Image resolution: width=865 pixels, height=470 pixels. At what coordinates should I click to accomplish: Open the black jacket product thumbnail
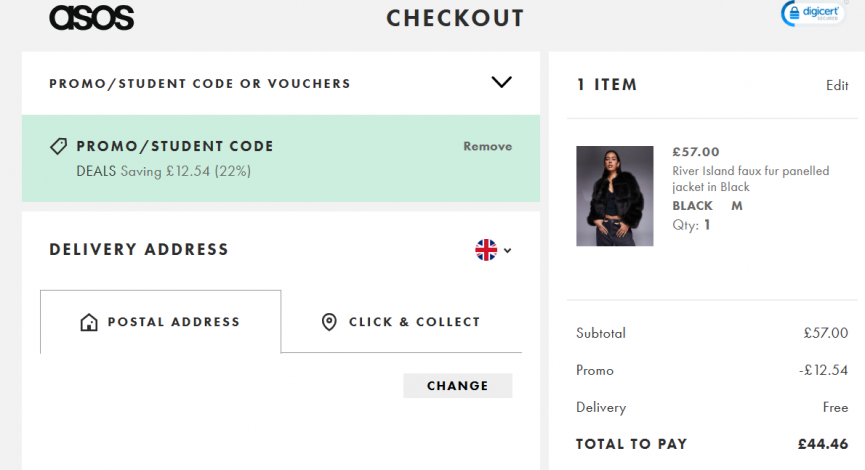pyautogui.click(x=614, y=196)
